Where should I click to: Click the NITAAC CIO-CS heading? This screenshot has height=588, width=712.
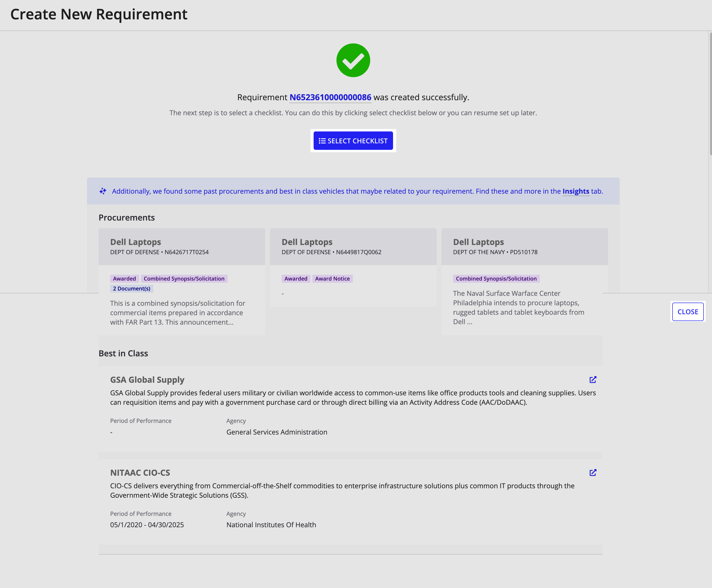[x=140, y=473]
